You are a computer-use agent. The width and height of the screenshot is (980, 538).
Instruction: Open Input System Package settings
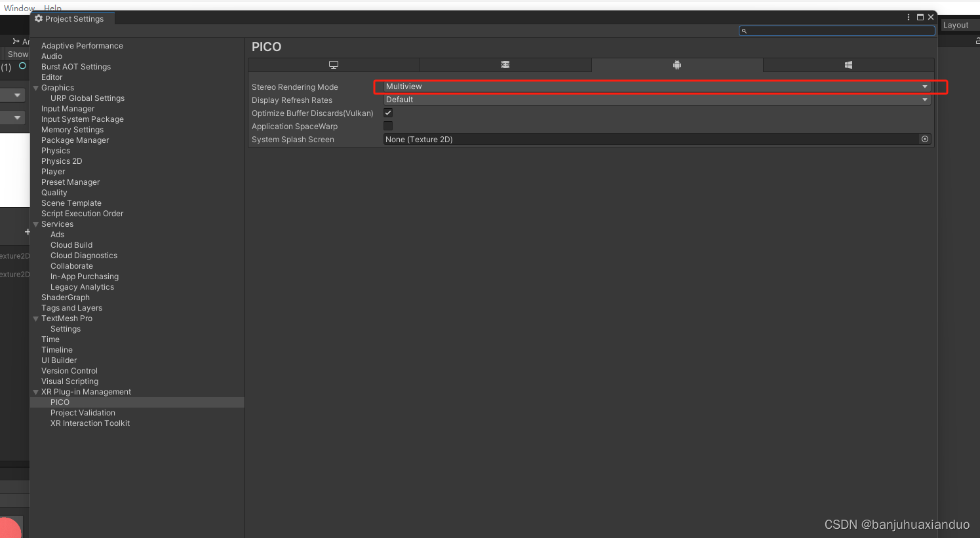(x=83, y=119)
